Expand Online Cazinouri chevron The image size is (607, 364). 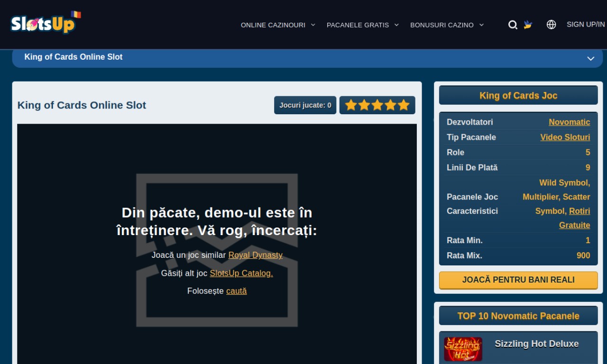pos(313,25)
